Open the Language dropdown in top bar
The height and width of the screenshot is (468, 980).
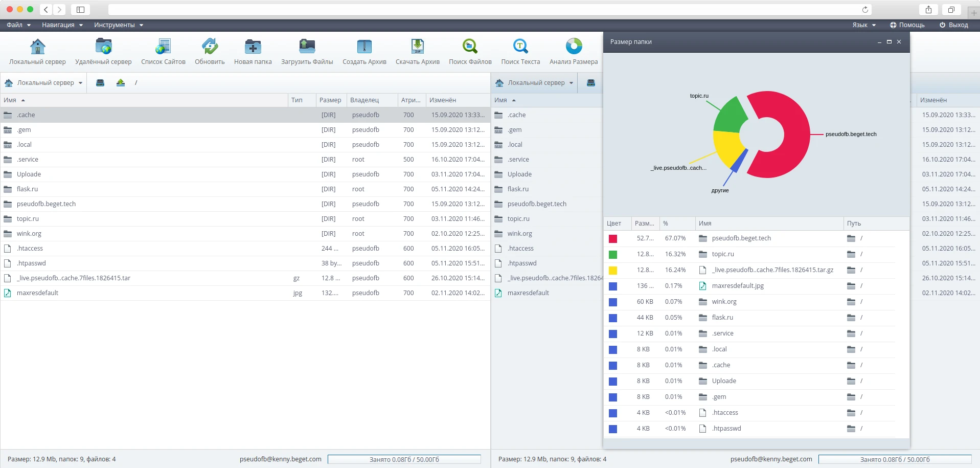click(x=863, y=25)
